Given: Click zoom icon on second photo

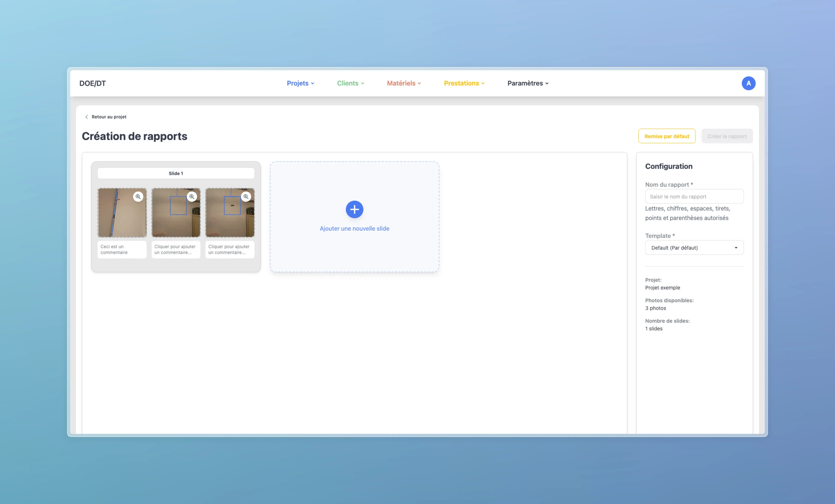Looking at the screenshot, I should pos(192,196).
